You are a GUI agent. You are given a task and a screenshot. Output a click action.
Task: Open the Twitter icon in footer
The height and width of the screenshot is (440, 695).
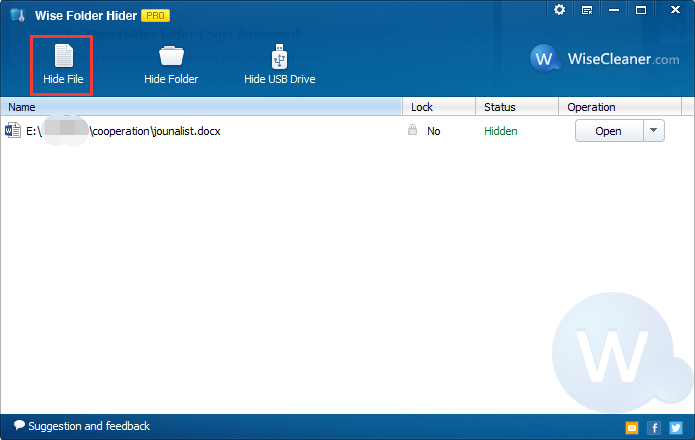point(675,428)
